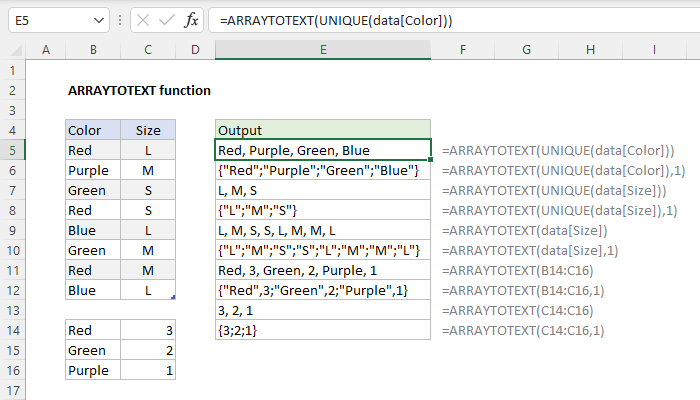Click value 3 in row 14
This screenshot has width=700, height=400.
pyautogui.click(x=148, y=330)
